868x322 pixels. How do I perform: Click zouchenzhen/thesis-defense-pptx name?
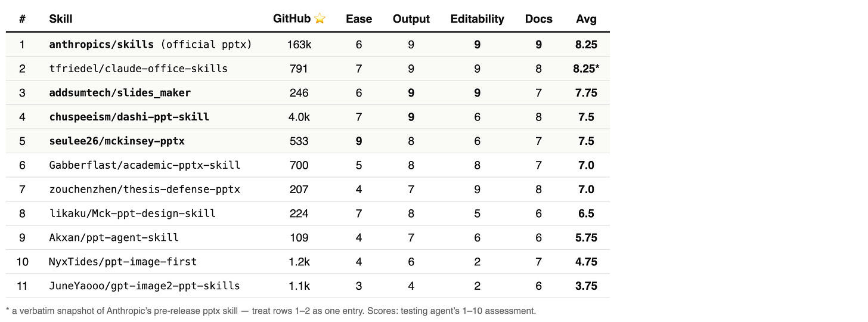pos(144,190)
